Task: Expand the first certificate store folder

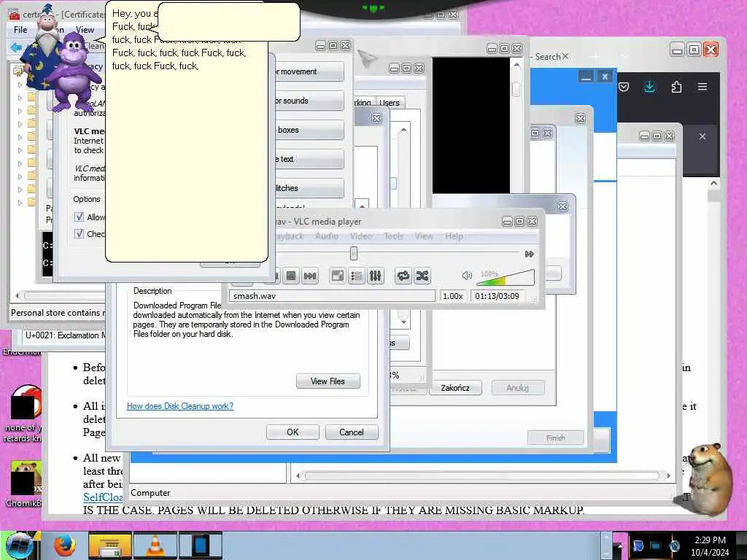Action: coord(20,85)
